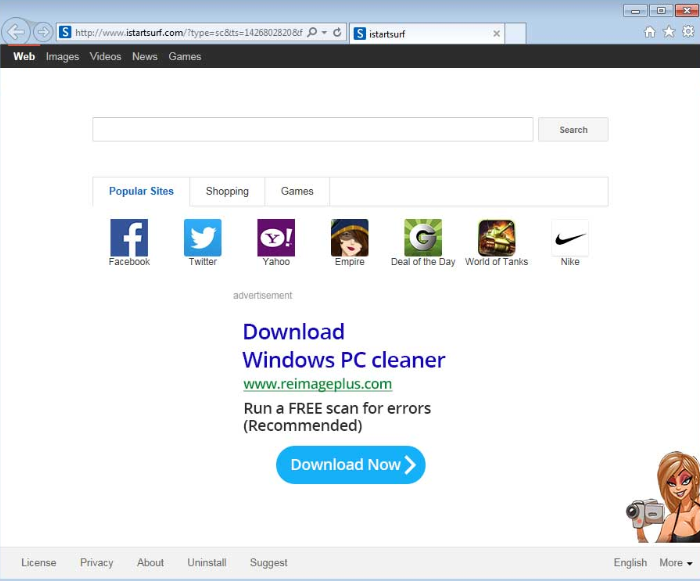This screenshot has height=581, width=700.
Task: Launch the World of Tanks icon
Action: click(x=497, y=238)
